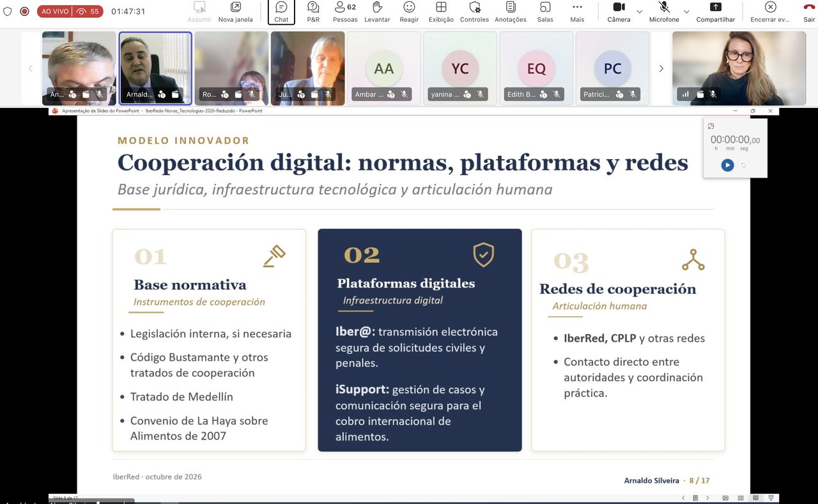
Task: Pop out meeting with Nova janela
Action: click(236, 11)
